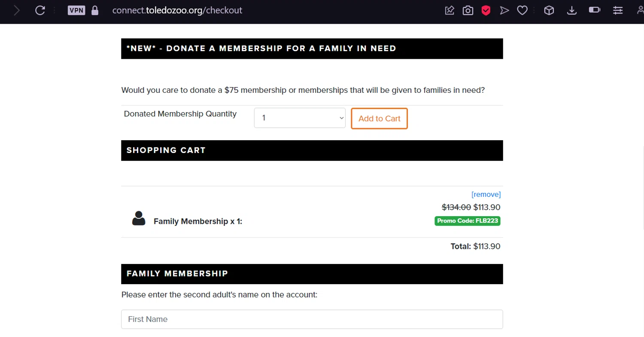This screenshot has height=337, width=644.
Task: Toggle the VPN badge
Action: tap(76, 10)
